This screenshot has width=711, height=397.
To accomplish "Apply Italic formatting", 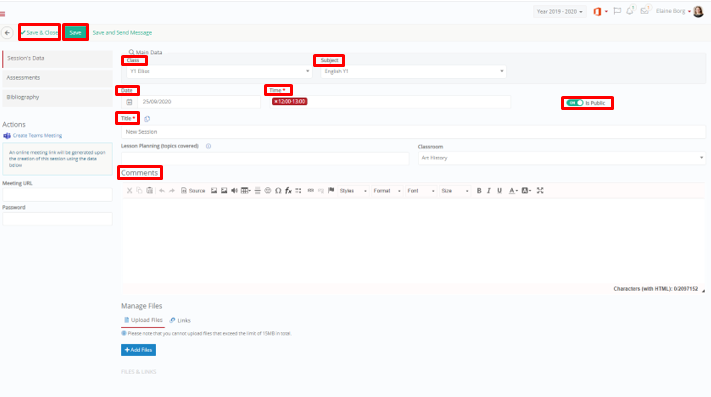I will (489, 191).
